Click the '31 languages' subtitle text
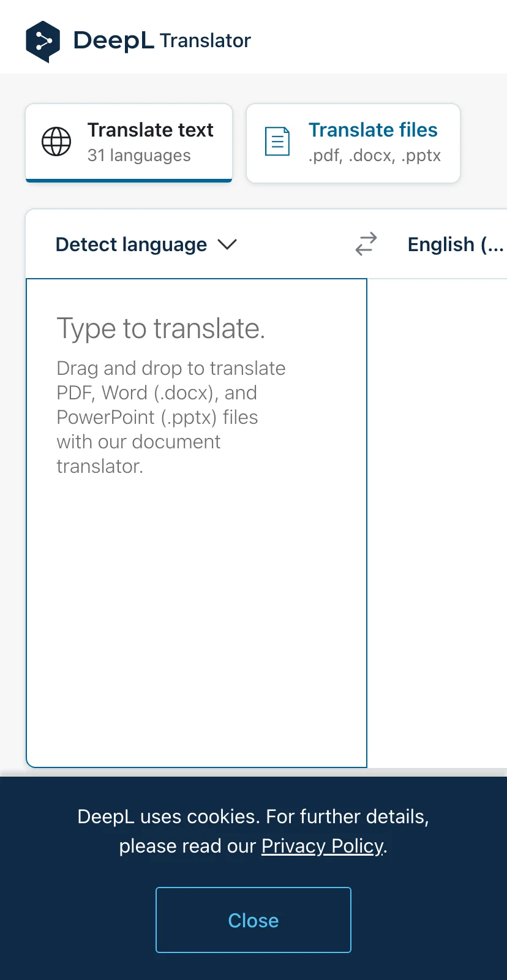Viewport: 507px width, 980px height. click(x=139, y=156)
